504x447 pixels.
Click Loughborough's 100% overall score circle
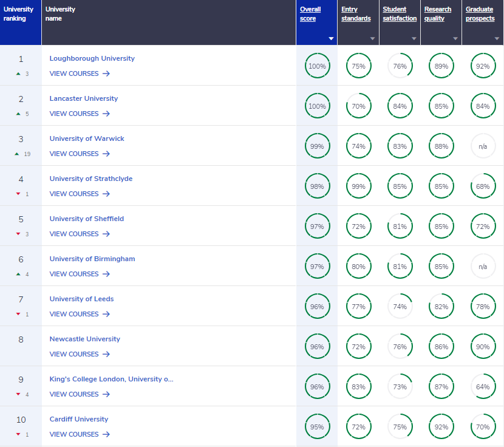coord(317,66)
